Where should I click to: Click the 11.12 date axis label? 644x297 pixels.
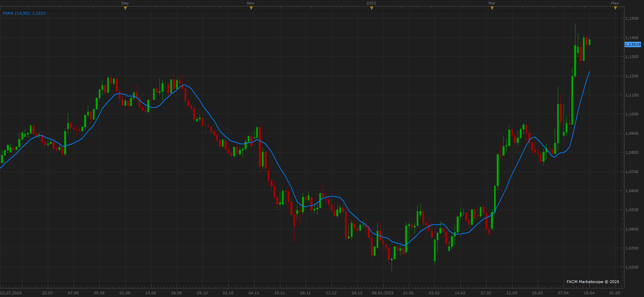click(331, 293)
